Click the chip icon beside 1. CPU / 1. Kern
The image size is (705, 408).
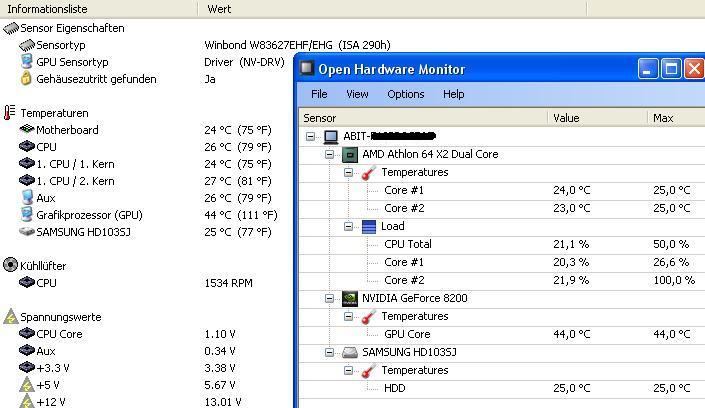(27, 164)
